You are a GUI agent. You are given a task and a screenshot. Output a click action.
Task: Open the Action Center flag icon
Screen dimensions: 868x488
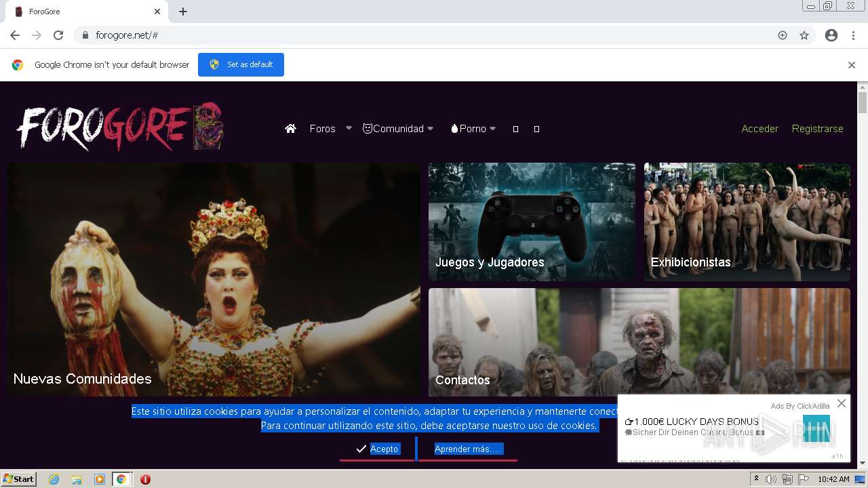(804, 479)
